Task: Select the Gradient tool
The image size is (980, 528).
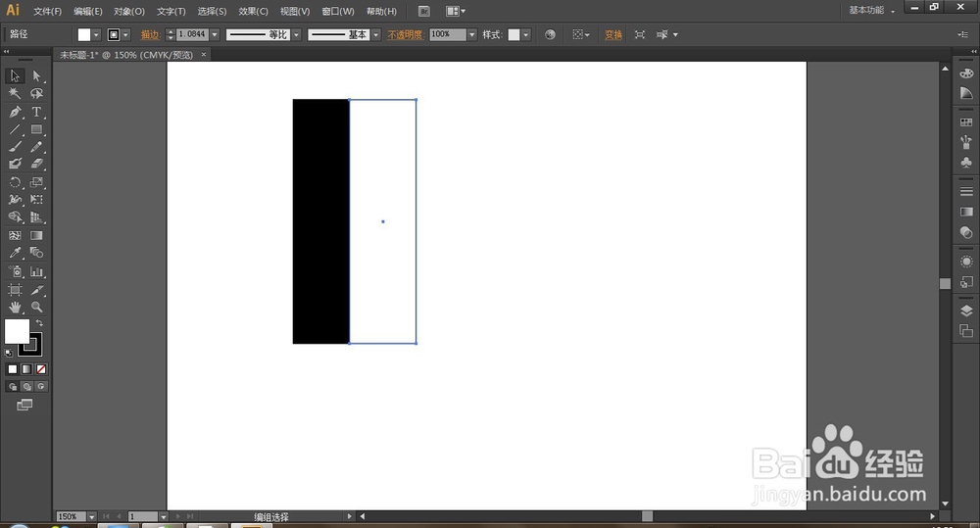Action: (x=36, y=235)
